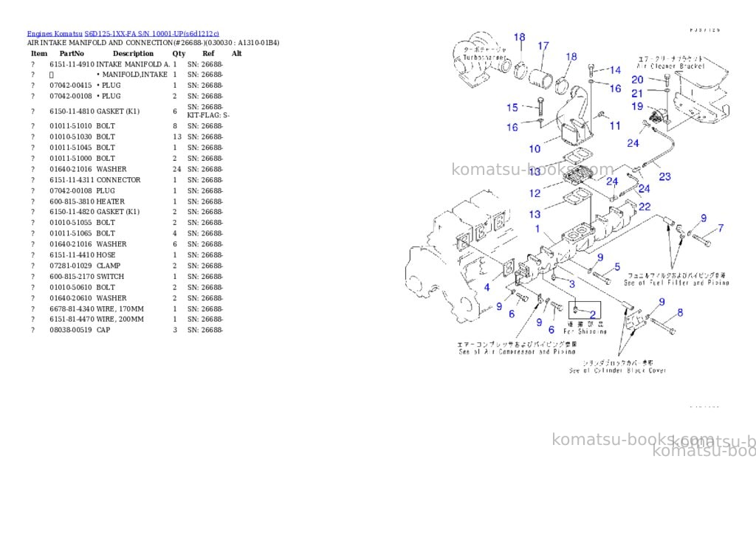Click callout 14 on the diagram
Viewport: 756px width, 535px height.
(x=615, y=70)
